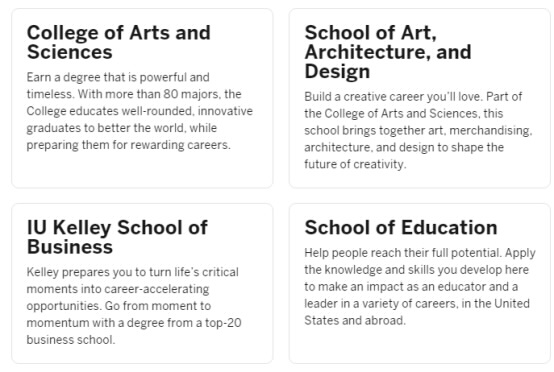Select the School of Art, Architecture card
Viewport: 554px width, 372px height.
tap(420, 98)
